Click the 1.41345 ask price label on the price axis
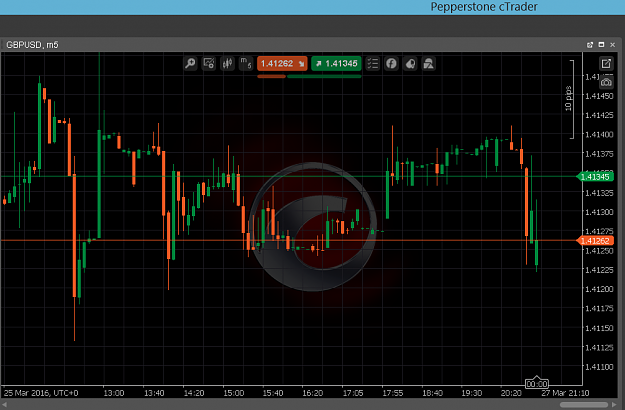This screenshot has height=410, width=625. point(595,177)
